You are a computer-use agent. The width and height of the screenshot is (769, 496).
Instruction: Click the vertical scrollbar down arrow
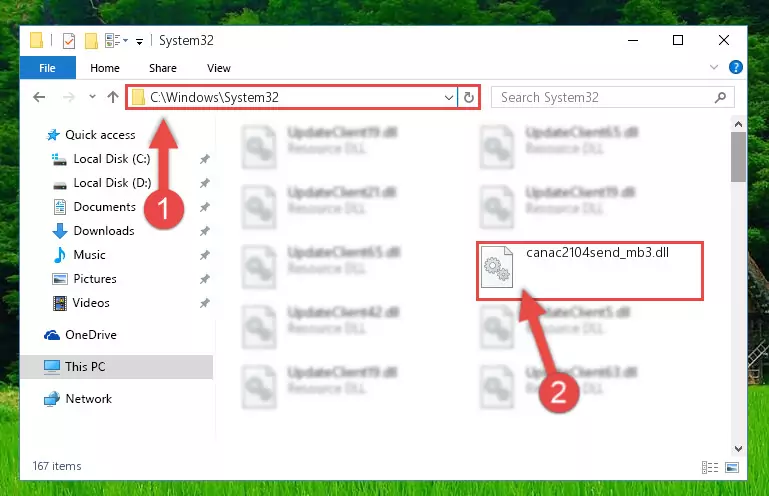pyautogui.click(x=738, y=448)
